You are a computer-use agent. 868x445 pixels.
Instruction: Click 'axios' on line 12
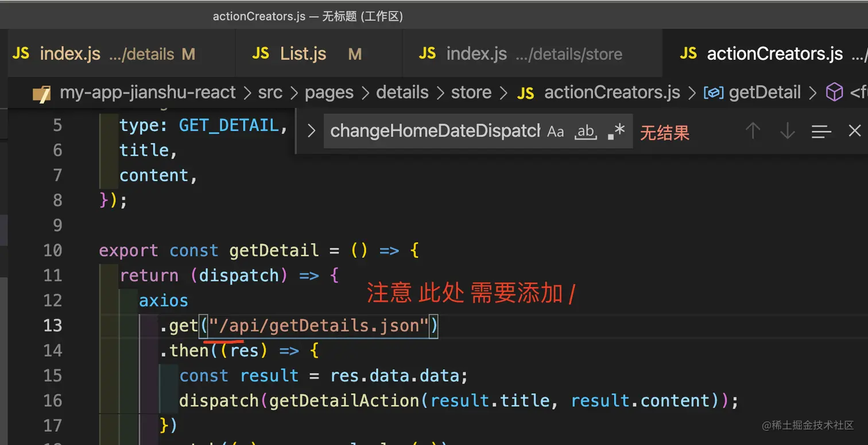point(164,301)
